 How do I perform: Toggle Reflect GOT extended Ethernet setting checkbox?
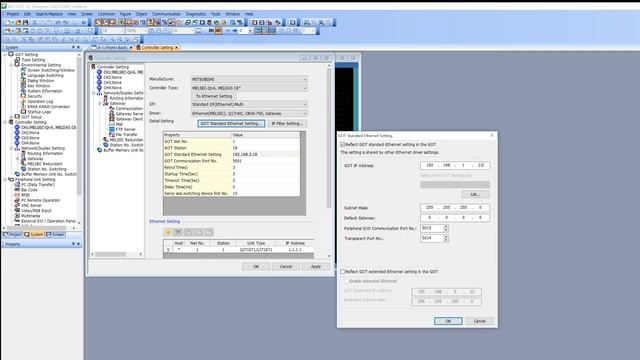[x=342, y=271]
